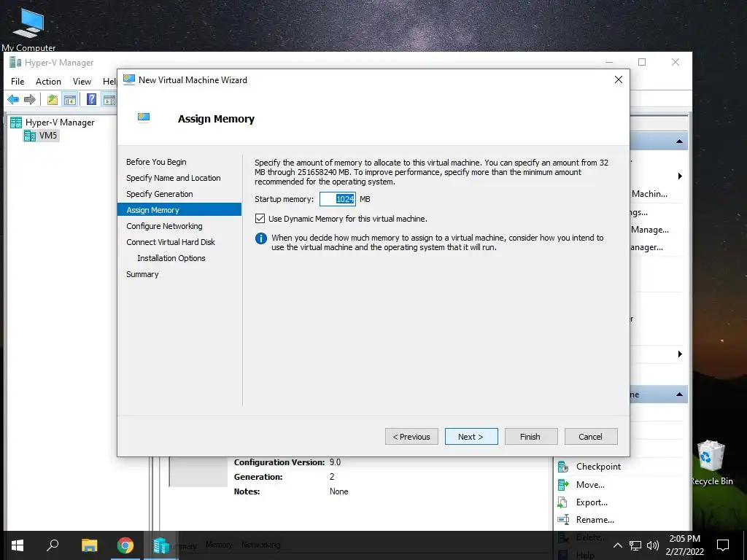
Task: Open File Explorer from the taskbar
Action: 89,545
